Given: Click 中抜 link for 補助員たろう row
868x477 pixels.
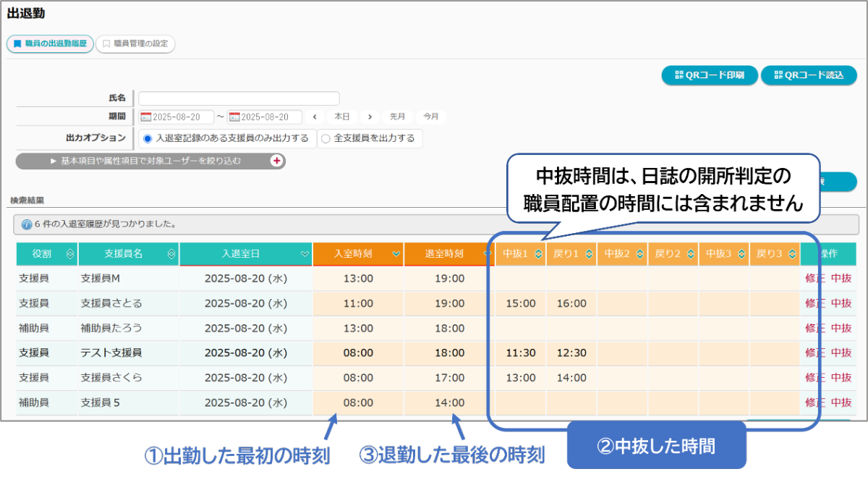Looking at the screenshot, I should pos(841,328).
